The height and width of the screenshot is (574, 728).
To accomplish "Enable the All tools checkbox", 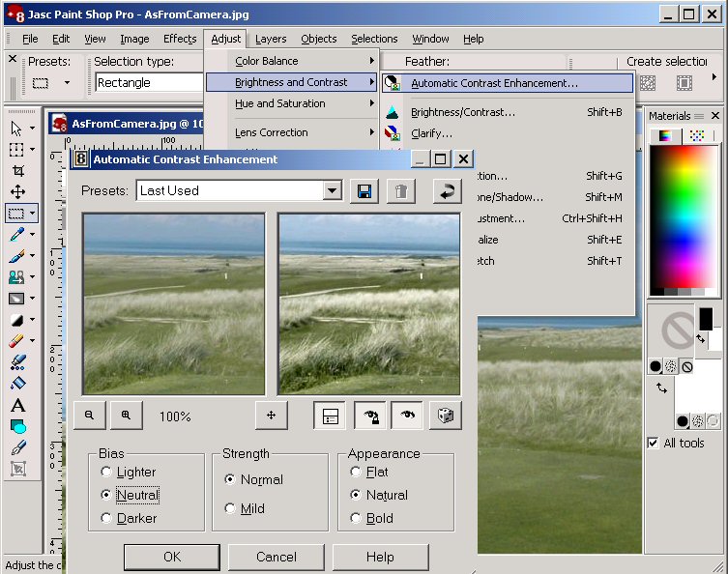I will [654, 443].
